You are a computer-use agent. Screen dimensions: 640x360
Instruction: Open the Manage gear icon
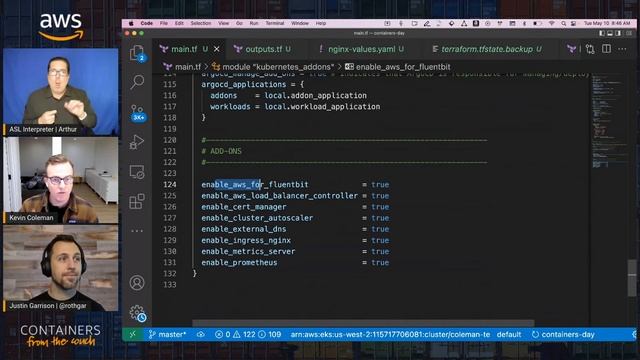coord(138,313)
